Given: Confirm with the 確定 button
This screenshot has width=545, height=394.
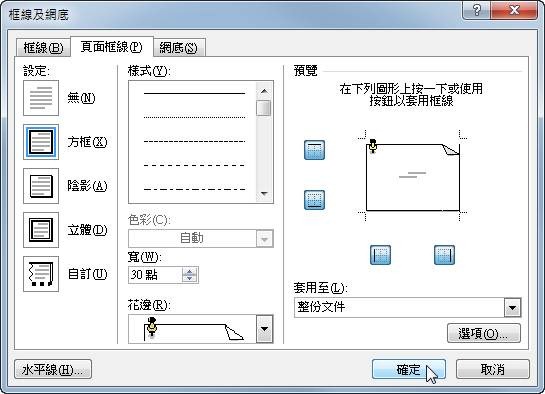Looking at the screenshot, I should pyautogui.click(x=409, y=369).
